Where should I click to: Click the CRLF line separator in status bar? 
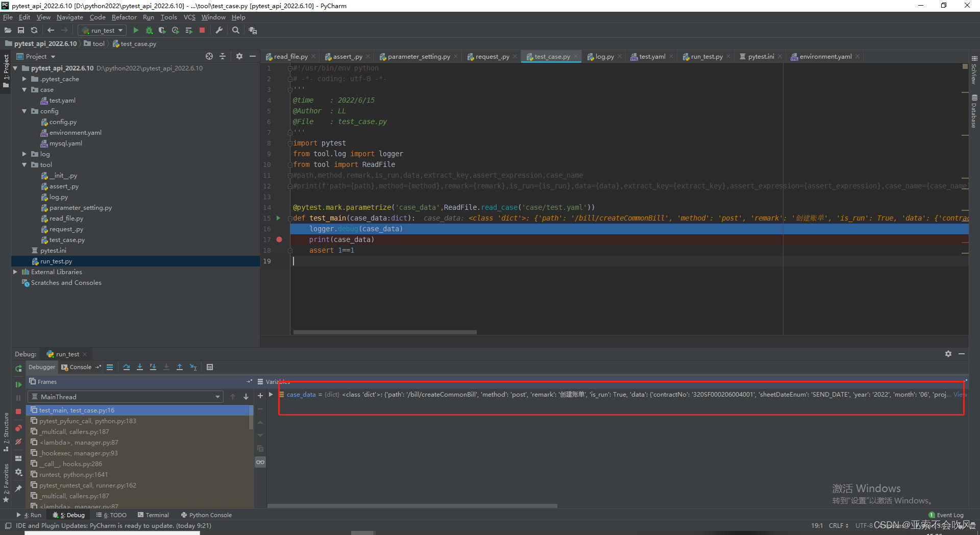pos(839,525)
